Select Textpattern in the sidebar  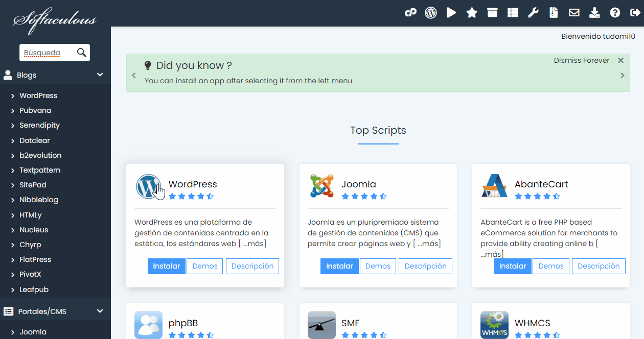click(x=40, y=170)
